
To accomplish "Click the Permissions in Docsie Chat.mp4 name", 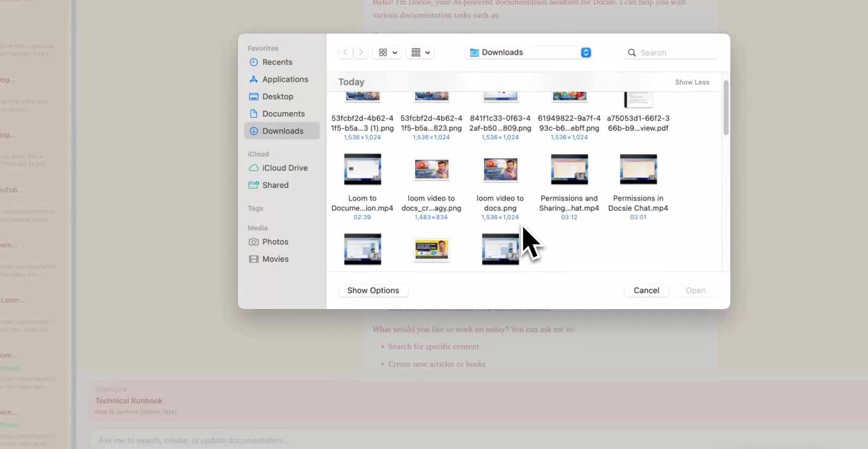I will [638, 203].
